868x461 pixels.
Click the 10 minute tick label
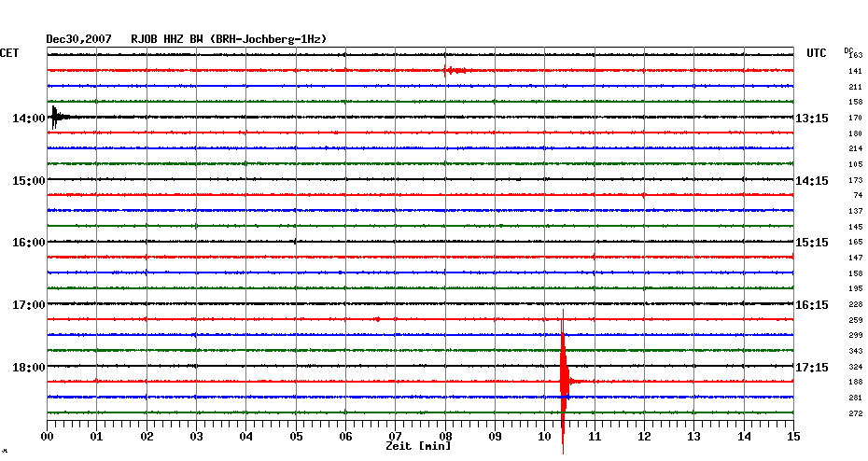(545, 437)
